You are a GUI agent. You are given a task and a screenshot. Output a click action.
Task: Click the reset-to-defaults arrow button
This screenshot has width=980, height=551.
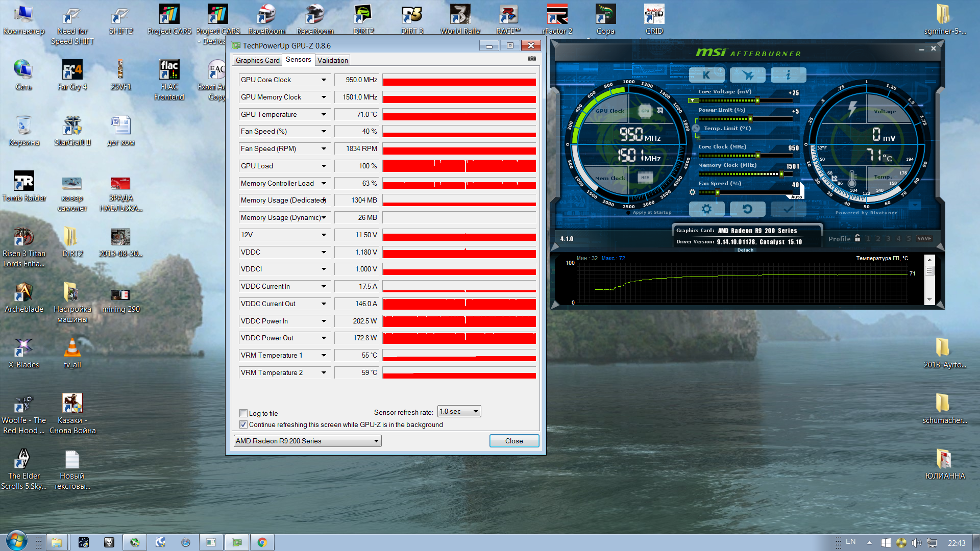(x=747, y=209)
